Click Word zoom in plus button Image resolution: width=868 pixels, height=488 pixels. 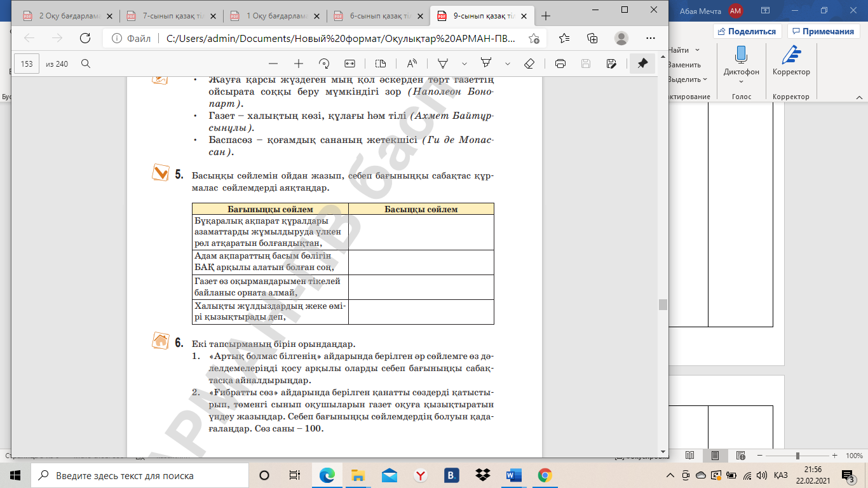pos(835,456)
